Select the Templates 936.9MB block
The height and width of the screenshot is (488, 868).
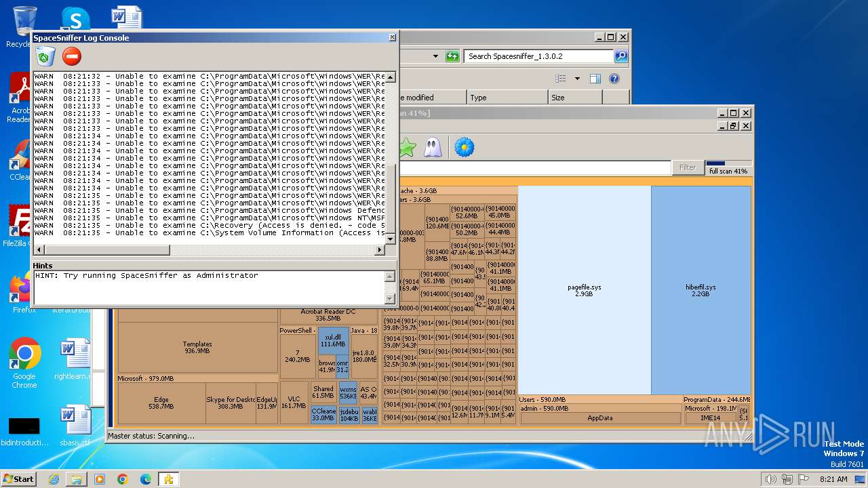197,347
